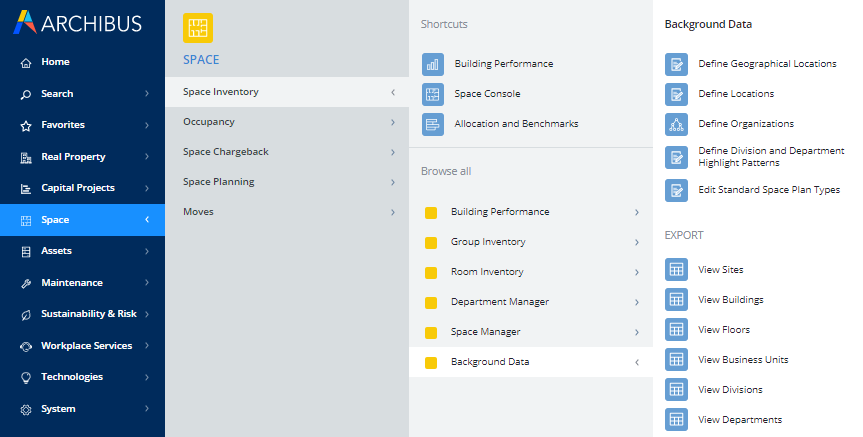Click the View Business Units table icon
The image size is (863, 437).
676,360
